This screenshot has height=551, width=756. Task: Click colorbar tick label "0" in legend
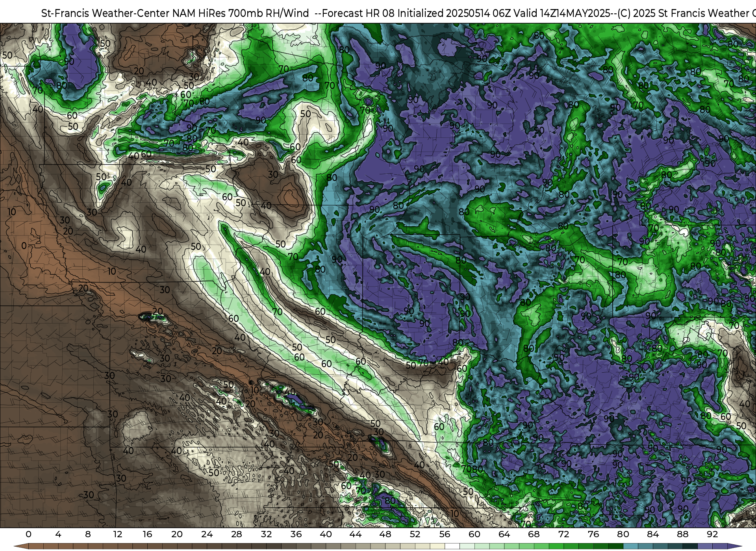pyautogui.click(x=28, y=534)
